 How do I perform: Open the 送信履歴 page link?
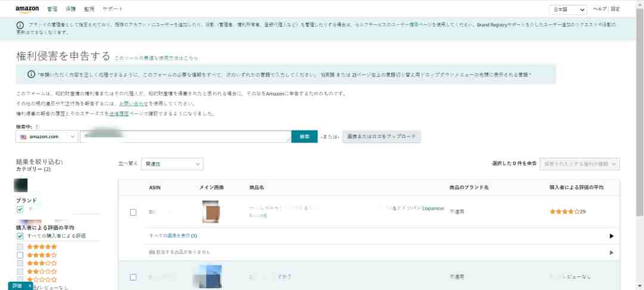(x=119, y=114)
